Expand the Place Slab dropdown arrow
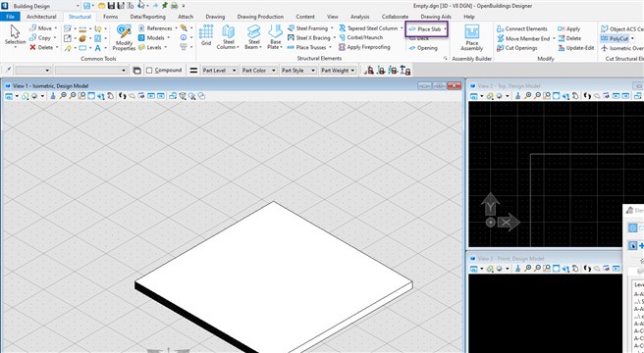The width and height of the screenshot is (644, 353). [x=445, y=29]
